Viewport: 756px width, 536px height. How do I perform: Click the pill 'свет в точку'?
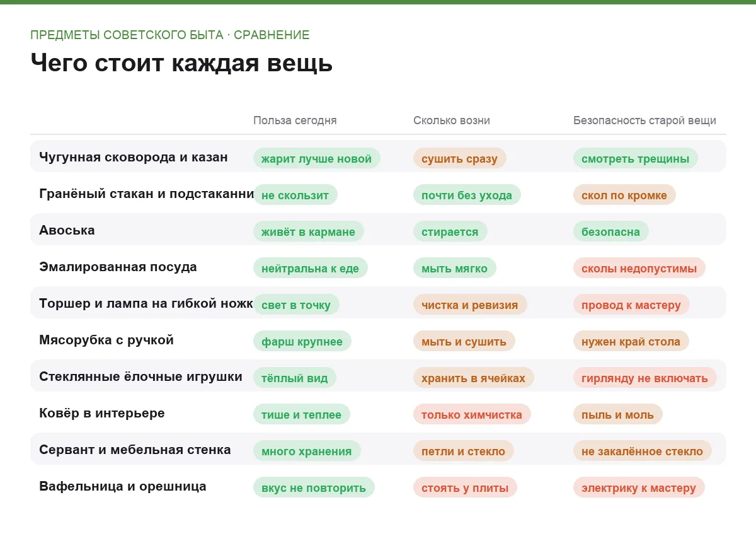tap(296, 305)
